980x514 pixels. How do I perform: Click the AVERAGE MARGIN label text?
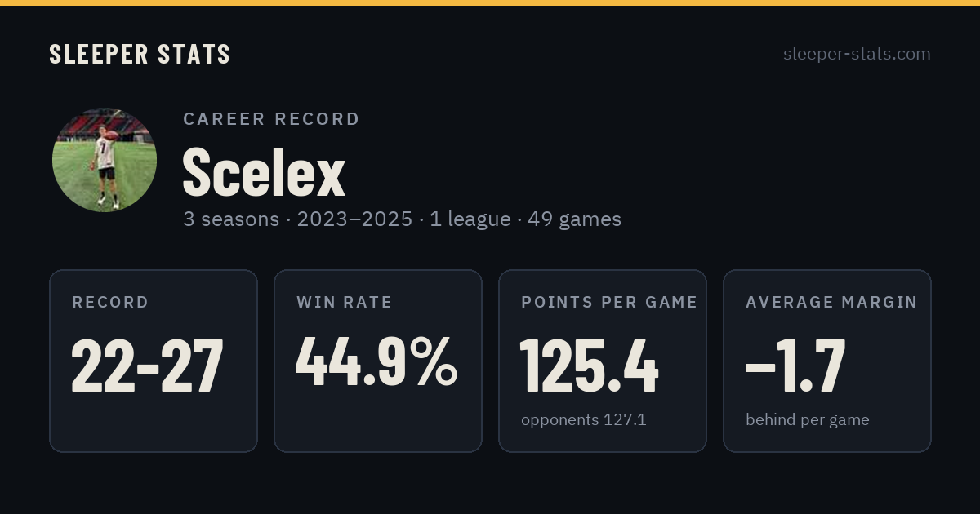831,302
